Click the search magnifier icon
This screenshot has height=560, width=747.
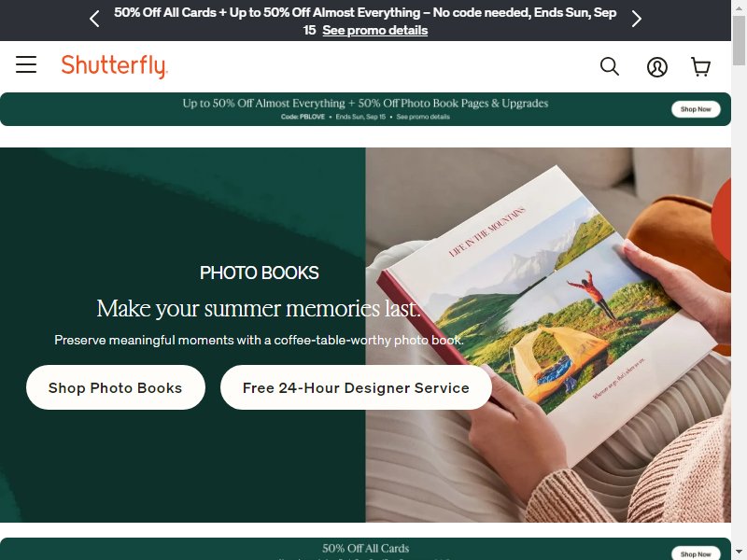click(610, 66)
